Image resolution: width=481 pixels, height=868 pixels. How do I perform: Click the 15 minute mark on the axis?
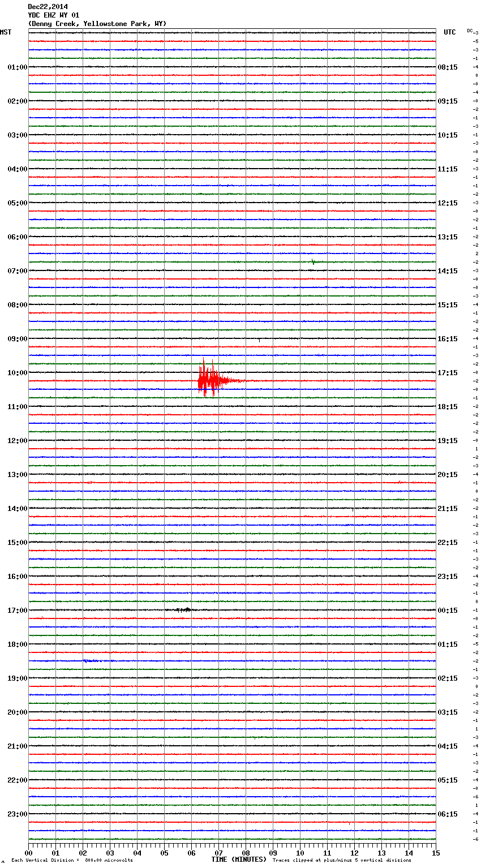click(436, 853)
